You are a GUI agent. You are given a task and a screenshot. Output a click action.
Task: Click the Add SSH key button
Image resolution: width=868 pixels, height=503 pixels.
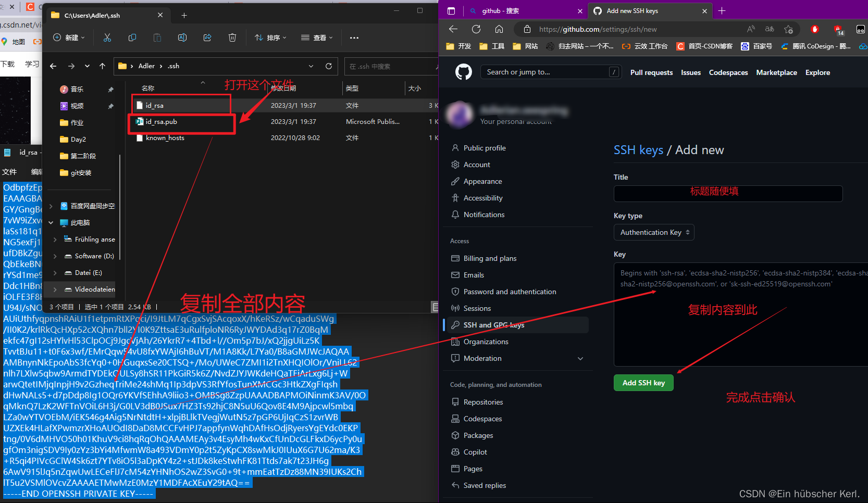643,383
